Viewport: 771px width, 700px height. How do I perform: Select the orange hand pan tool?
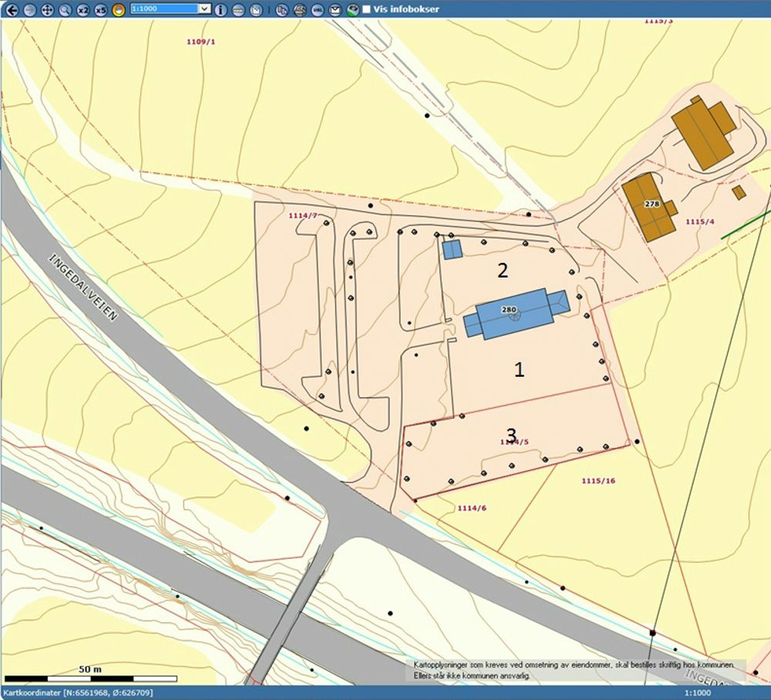(118, 9)
